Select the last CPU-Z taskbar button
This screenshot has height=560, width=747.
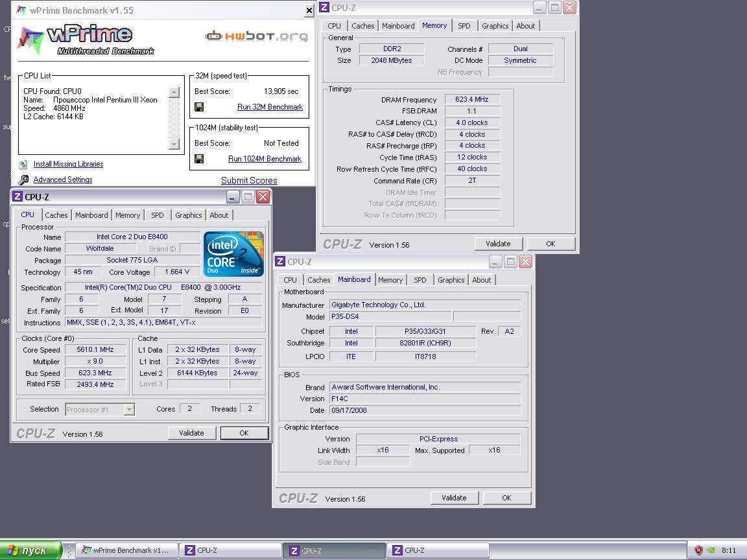[x=437, y=550]
